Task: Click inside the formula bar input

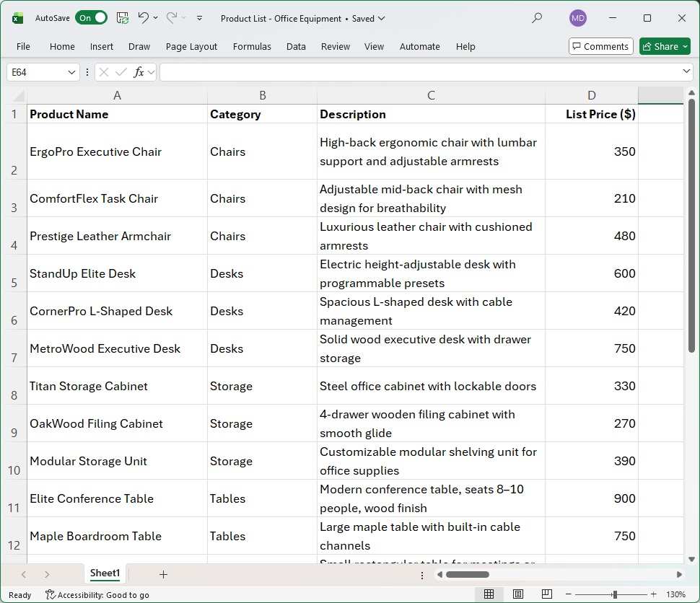Action: (420, 72)
